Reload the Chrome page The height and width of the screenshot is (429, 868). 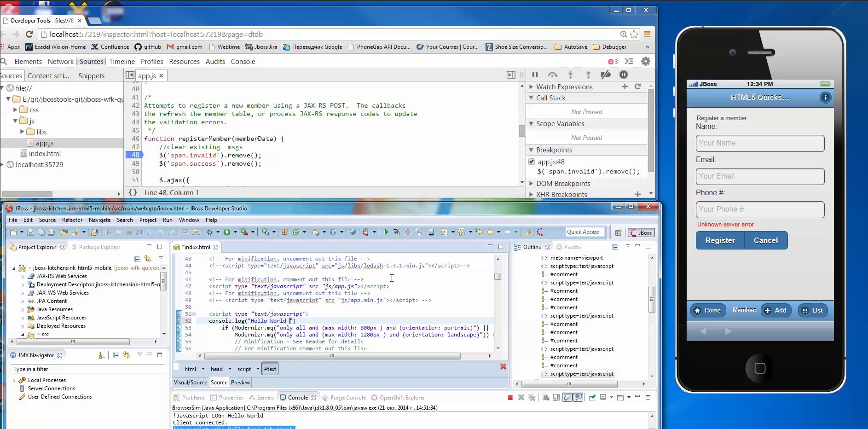tap(29, 34)
